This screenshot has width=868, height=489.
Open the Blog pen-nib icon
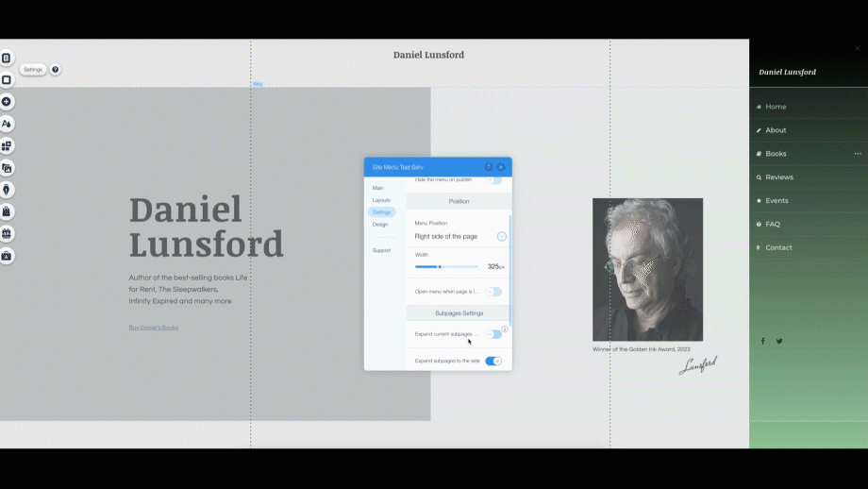[x=7, y=190]
